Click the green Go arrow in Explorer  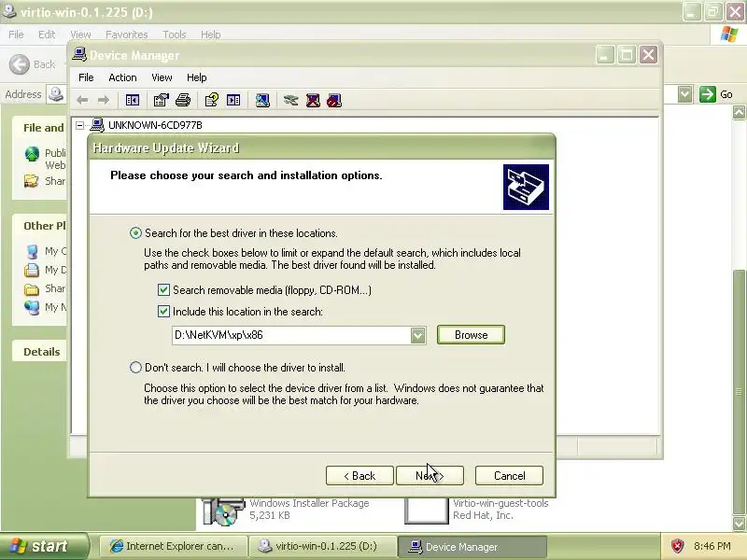708,94
